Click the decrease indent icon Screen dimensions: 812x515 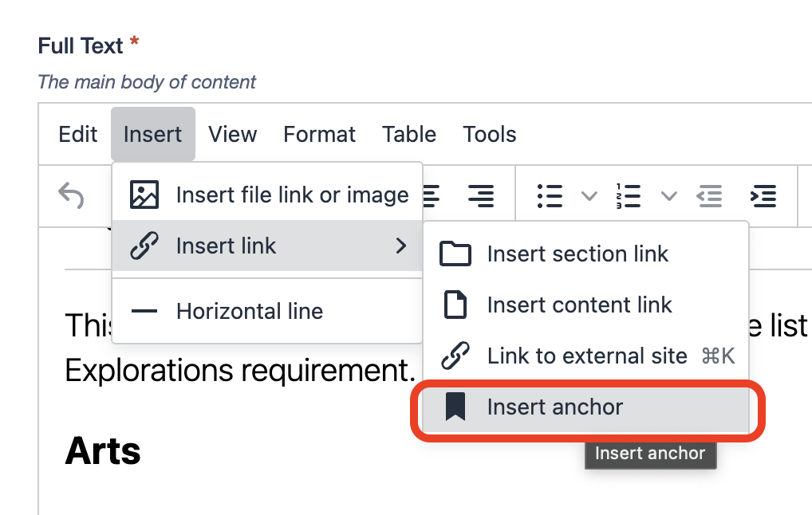coord(709,195)
